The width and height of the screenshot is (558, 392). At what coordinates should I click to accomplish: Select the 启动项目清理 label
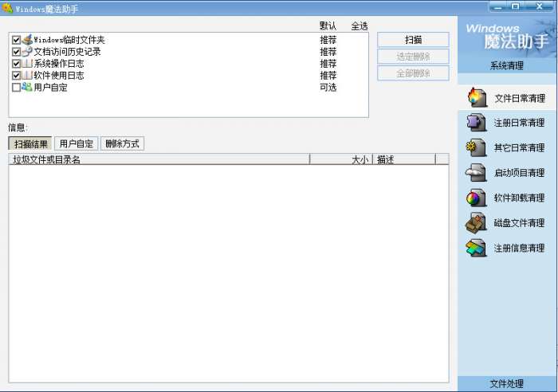coord(519,173)
